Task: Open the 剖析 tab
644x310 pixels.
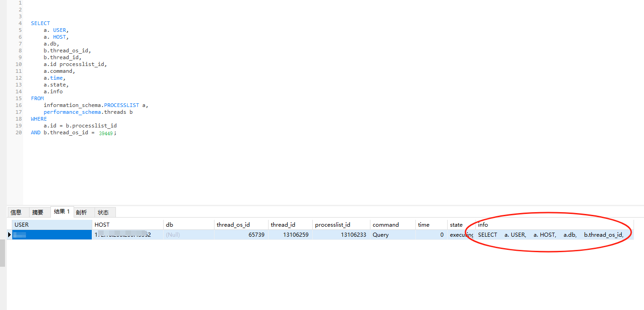Action: [x=81, y=213]
